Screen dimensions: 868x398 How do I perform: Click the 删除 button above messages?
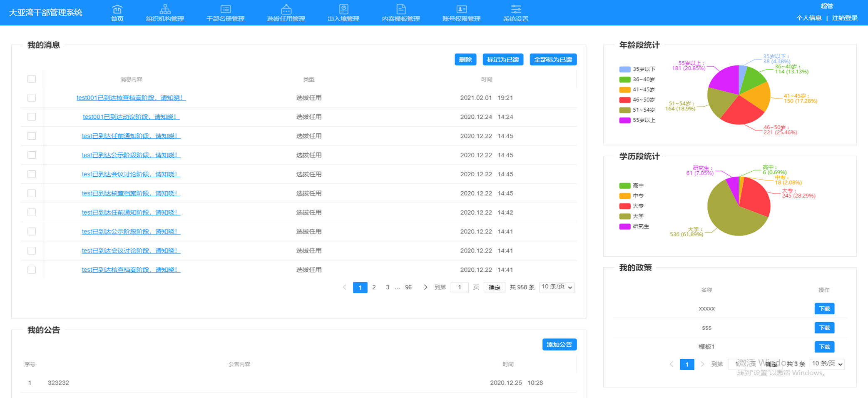[x=465, y=60]
